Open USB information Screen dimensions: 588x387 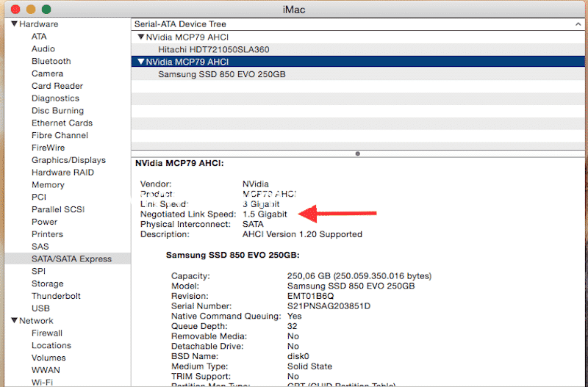click(x=40, y=308)
